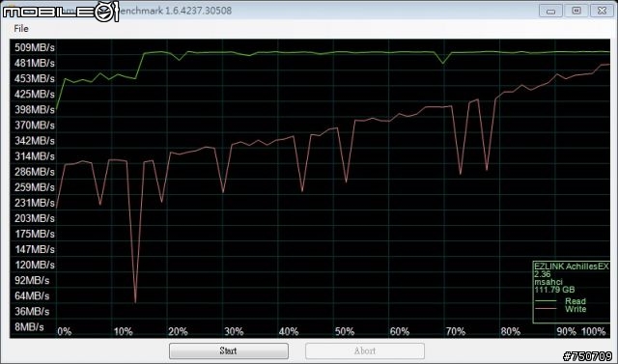Click the 64MB/s axis label
The height and width of the screenshot is (364, 618).
32,295
